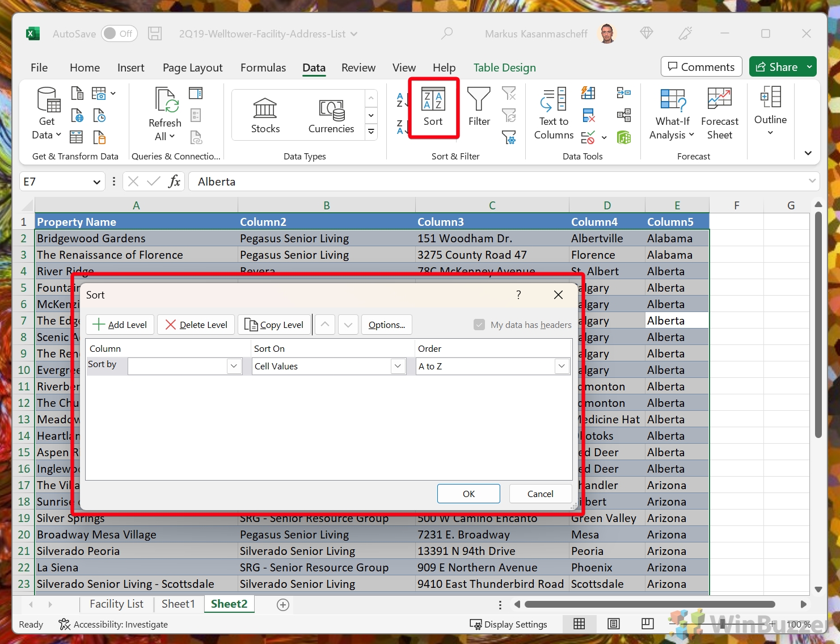Click the zoom slider in status bar

pos(722,624)
